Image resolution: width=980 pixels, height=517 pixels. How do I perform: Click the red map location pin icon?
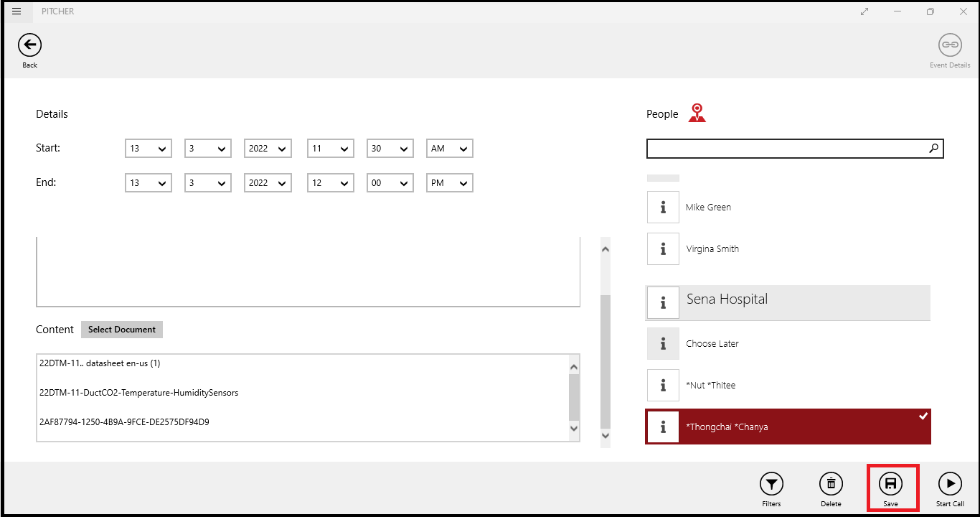coord(697,113)
